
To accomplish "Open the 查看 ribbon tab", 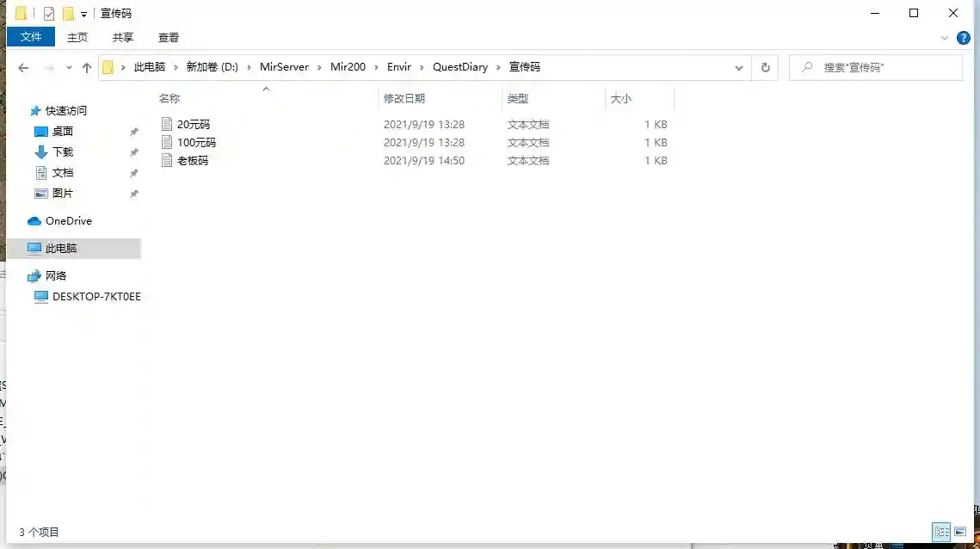I will (169, 38).
